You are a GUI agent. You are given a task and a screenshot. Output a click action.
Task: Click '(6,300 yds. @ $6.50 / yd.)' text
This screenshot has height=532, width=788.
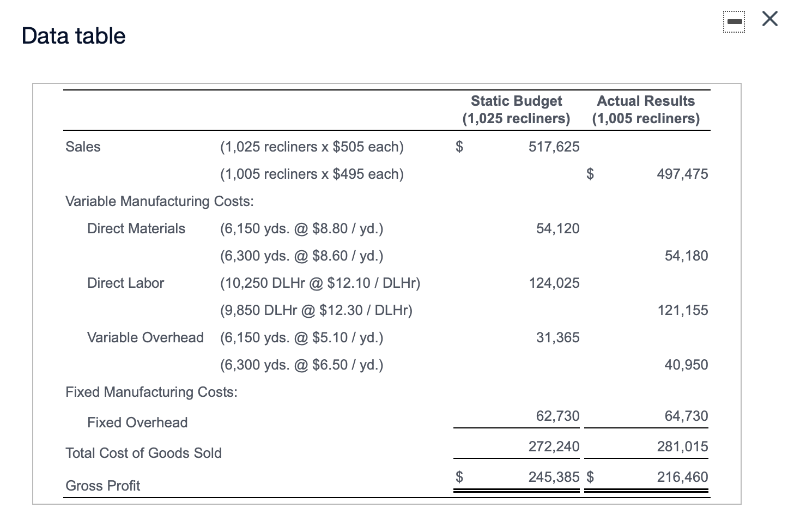tap(302, 365)
